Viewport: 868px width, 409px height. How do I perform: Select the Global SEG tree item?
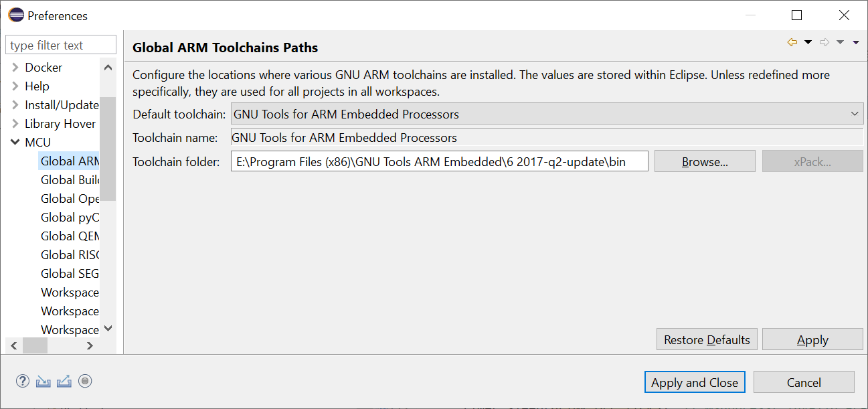(x=70, y=273)
